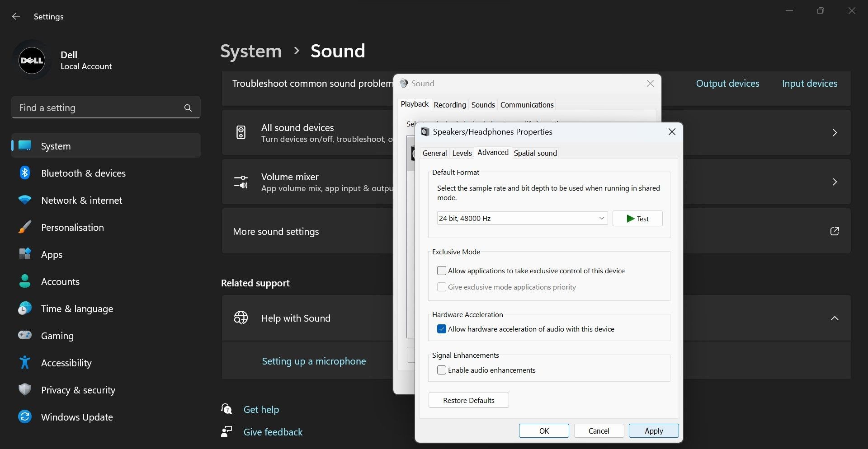Uncheck Allow hardware acceleration of audio

pos(442,329)
